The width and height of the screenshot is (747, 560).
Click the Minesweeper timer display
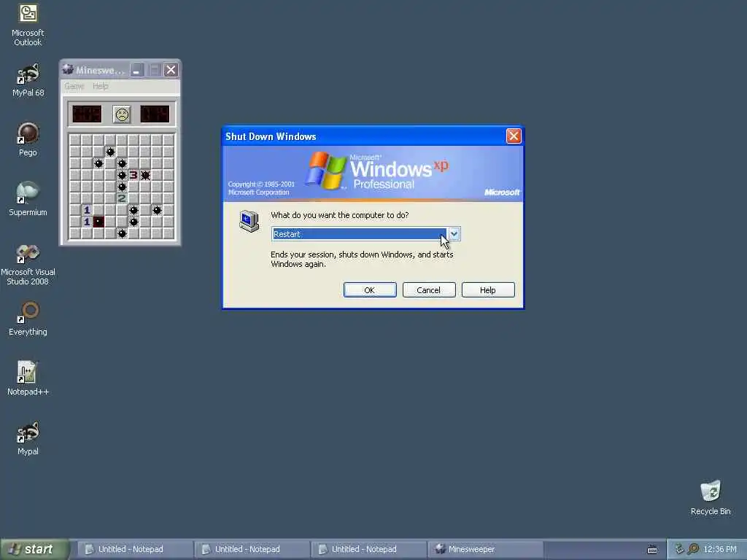pyautogui.click(x=155, y=114)
